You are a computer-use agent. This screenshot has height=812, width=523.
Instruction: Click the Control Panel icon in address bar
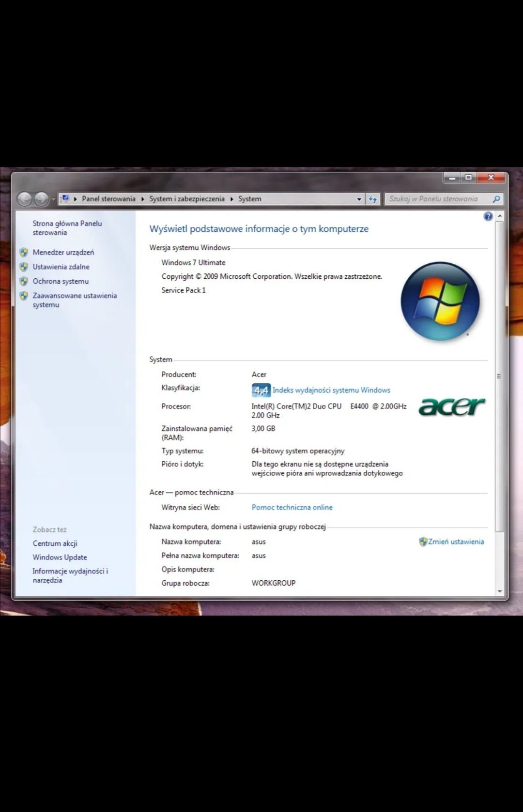(x=65, y=198)
